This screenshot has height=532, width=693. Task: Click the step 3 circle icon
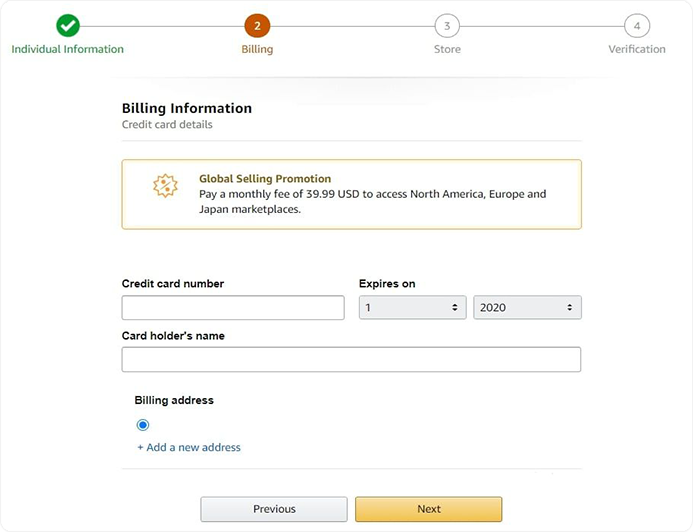point(447,26)
